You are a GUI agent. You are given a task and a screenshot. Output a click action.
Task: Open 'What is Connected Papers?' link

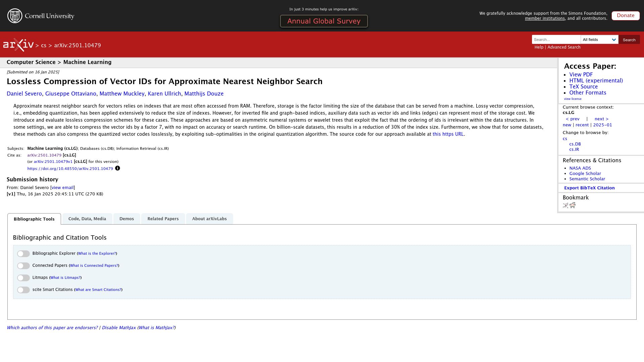tap(94, 265)
